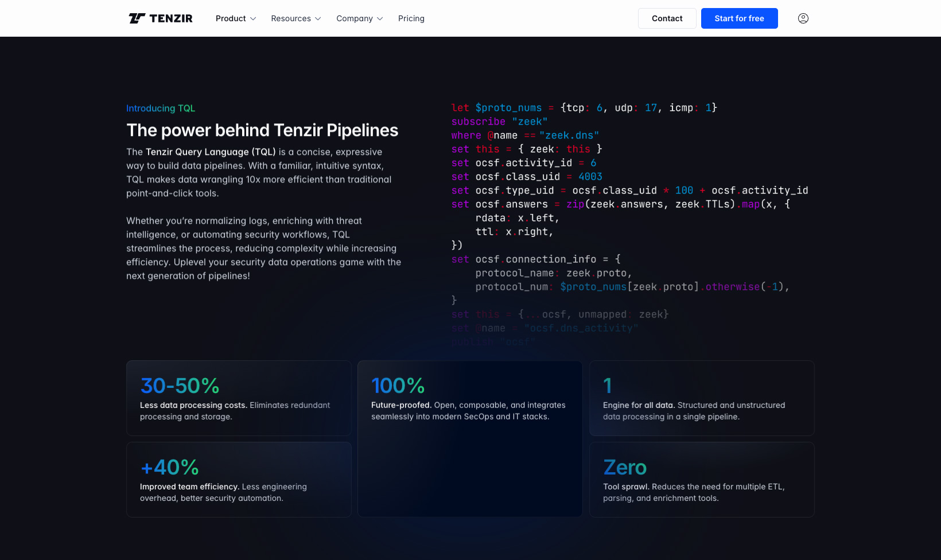Click the Zero tool sprawl heading
This screenshot has width=941, height=560.
coord(625,467)
